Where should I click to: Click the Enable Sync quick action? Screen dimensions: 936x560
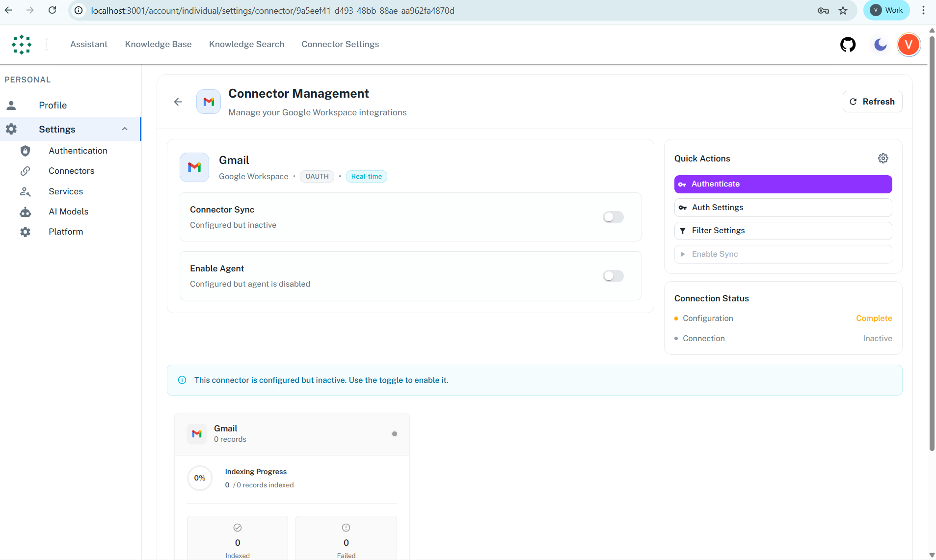783,254
